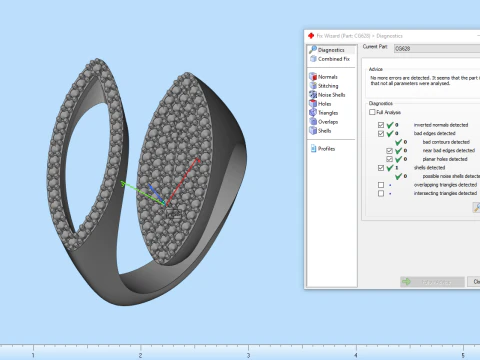Toggle inverted normals detected checkbox
480x360 pixels.
381,125
